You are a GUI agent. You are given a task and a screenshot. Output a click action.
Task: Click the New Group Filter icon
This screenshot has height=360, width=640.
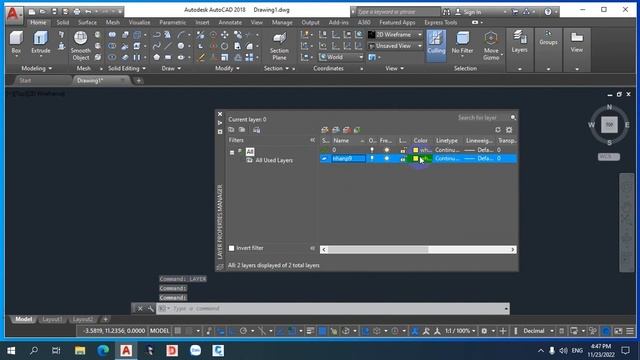click(x=242, y=130)
